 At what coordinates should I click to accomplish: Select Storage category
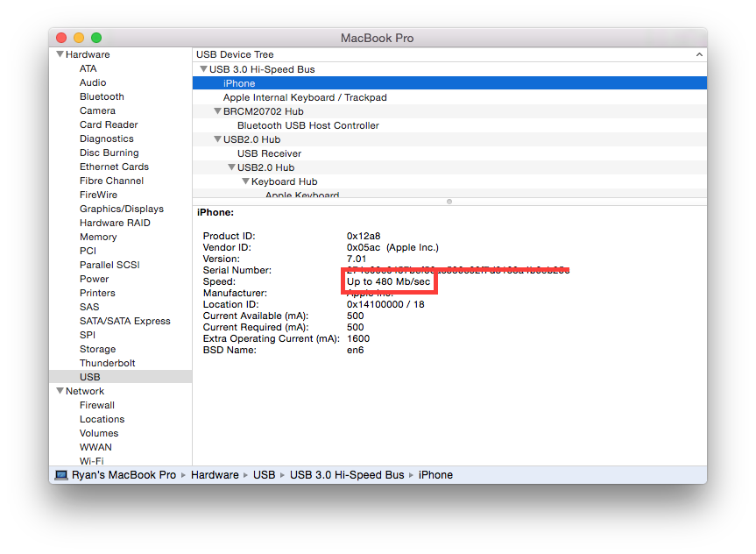click(97, 348)
